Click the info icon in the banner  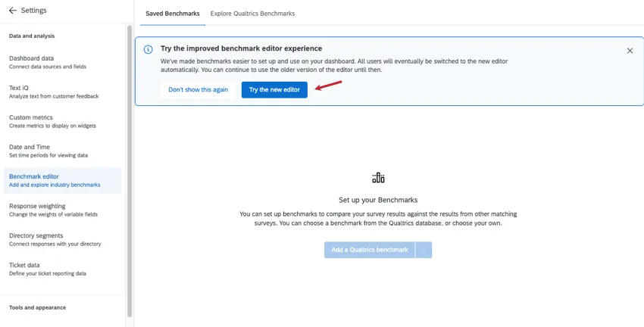(148, 49)
